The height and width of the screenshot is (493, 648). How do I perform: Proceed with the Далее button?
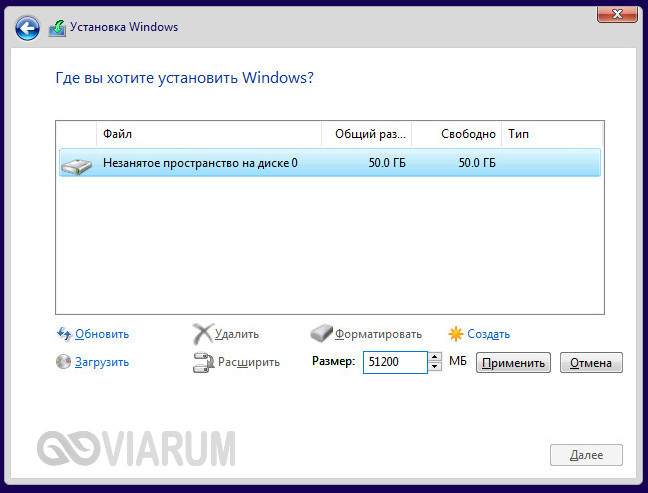tap(586, 455)
